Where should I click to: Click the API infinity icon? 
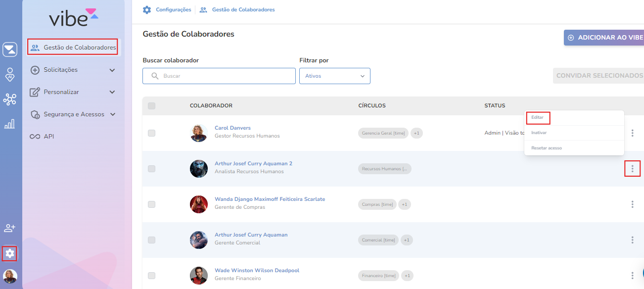[x=35, y=137]
